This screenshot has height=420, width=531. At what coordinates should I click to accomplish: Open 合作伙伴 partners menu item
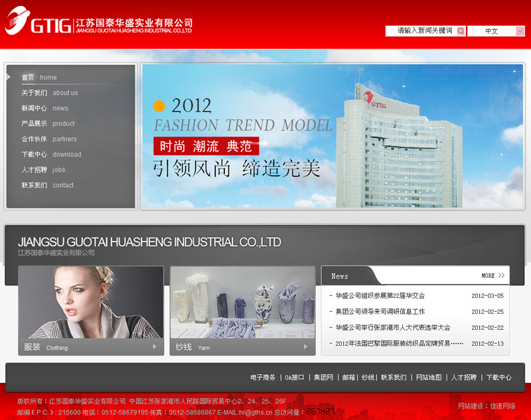(x=49, y=139)
